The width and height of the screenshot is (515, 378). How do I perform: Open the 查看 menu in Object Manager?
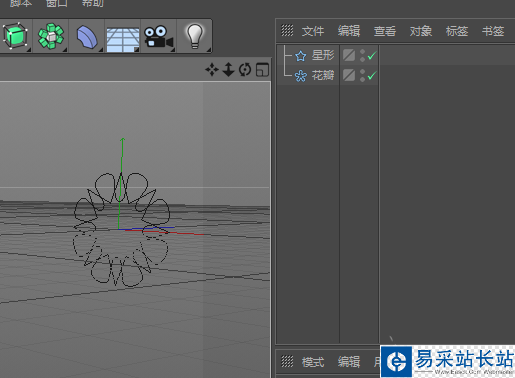tap(385, 31)
